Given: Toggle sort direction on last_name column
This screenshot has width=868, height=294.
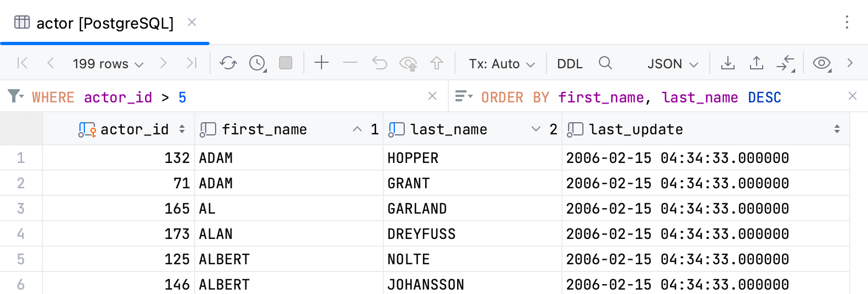Looking at the screenshot, I should (535, 129).
